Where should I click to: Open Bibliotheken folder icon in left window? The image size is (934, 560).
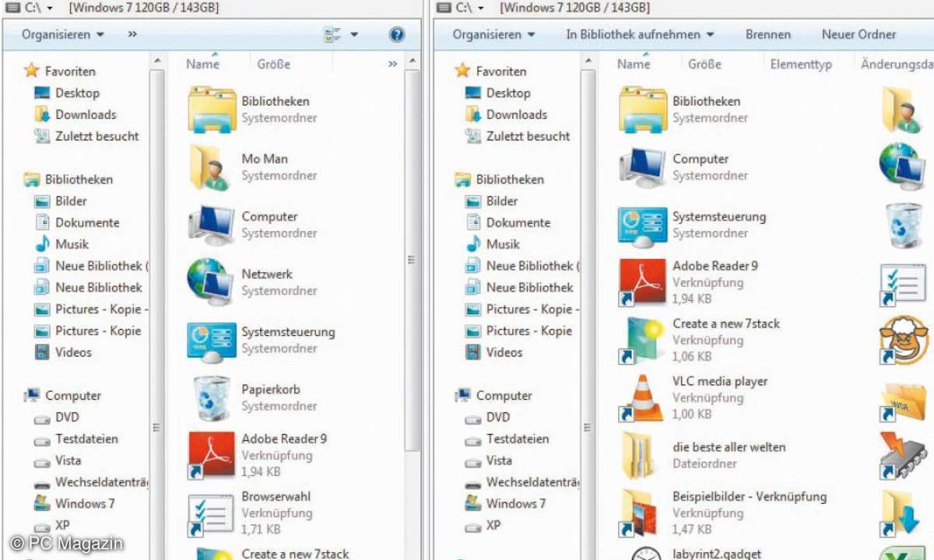click(x=212, y=110)
